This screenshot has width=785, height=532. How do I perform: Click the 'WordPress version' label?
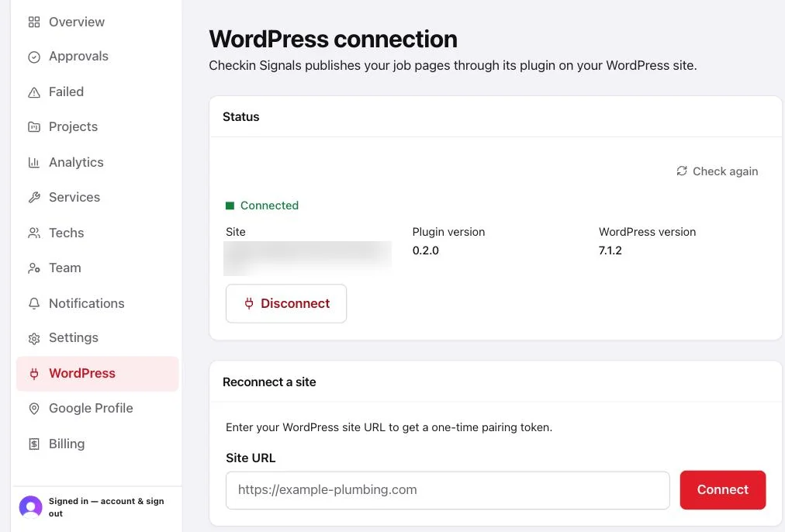point(648,232)
